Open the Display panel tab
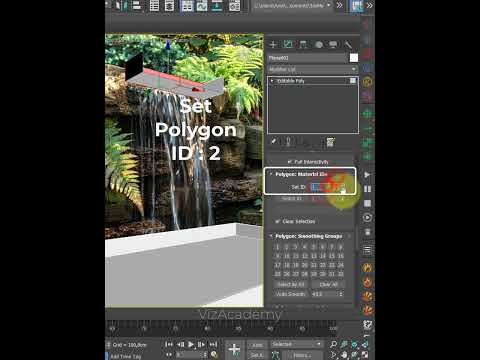Screen dimensions: 480x360 (333, 44)
